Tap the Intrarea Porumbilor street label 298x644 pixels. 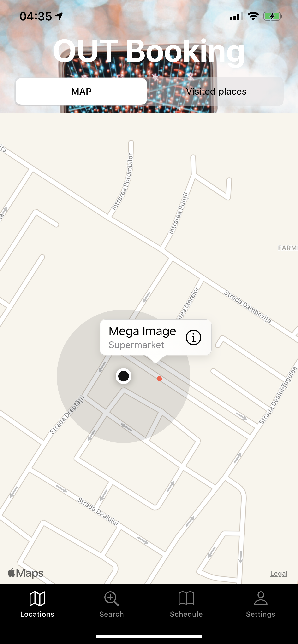(x=122, y=182)
